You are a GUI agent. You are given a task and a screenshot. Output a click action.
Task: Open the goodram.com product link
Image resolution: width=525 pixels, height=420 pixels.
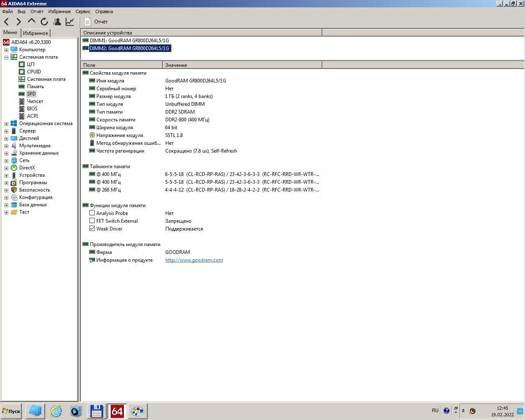click(194, 260)
